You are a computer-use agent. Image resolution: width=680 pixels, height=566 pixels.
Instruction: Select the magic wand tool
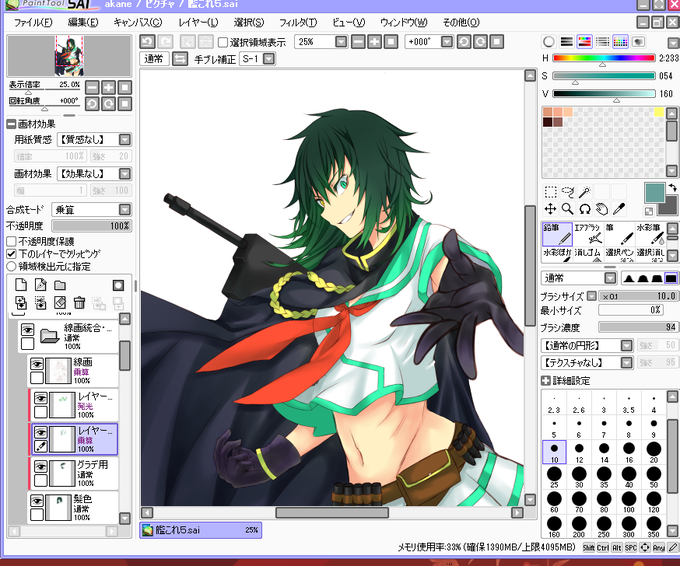pos(585,192)
